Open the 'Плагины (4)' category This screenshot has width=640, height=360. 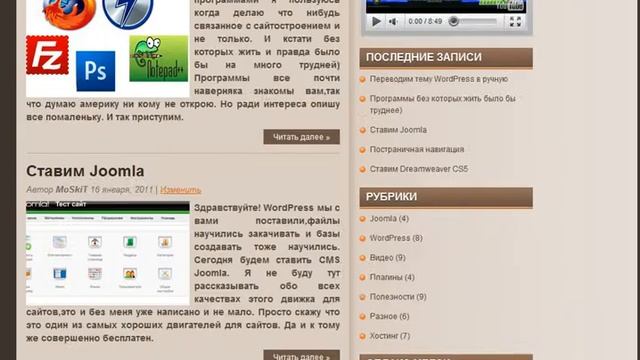pyautogui.click(x=392, y=277)
